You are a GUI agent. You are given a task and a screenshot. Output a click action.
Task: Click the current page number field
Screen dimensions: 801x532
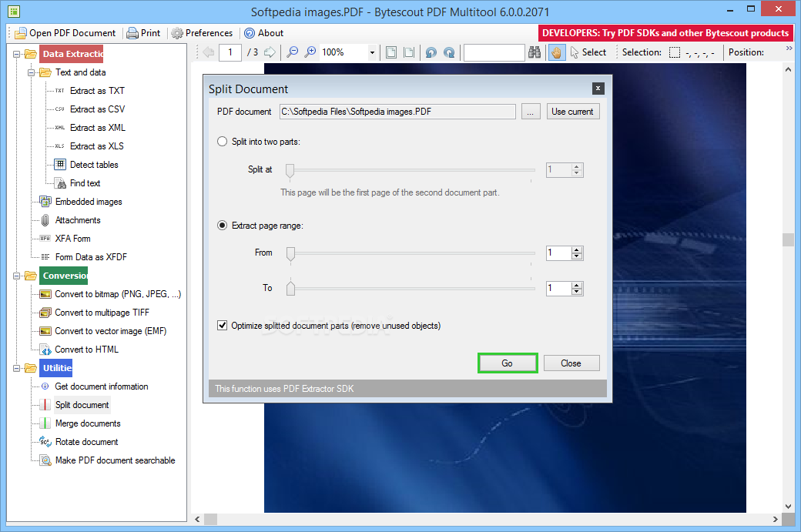230,52
